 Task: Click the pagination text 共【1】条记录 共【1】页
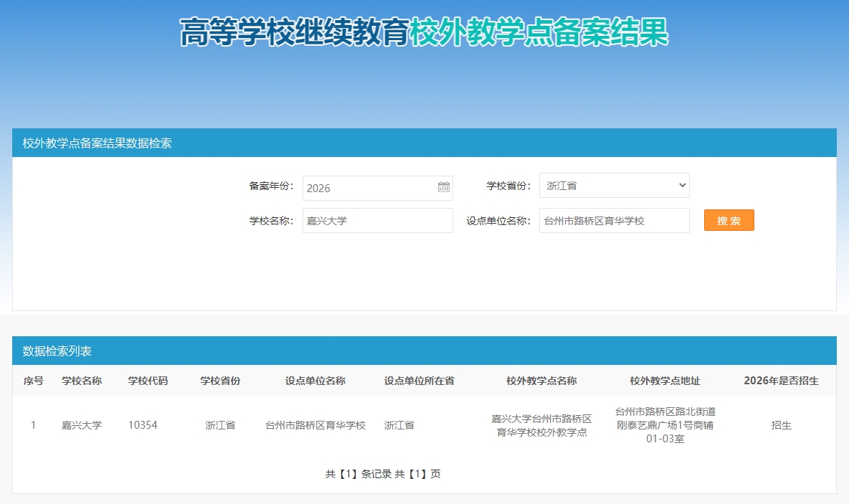point(383,474)
